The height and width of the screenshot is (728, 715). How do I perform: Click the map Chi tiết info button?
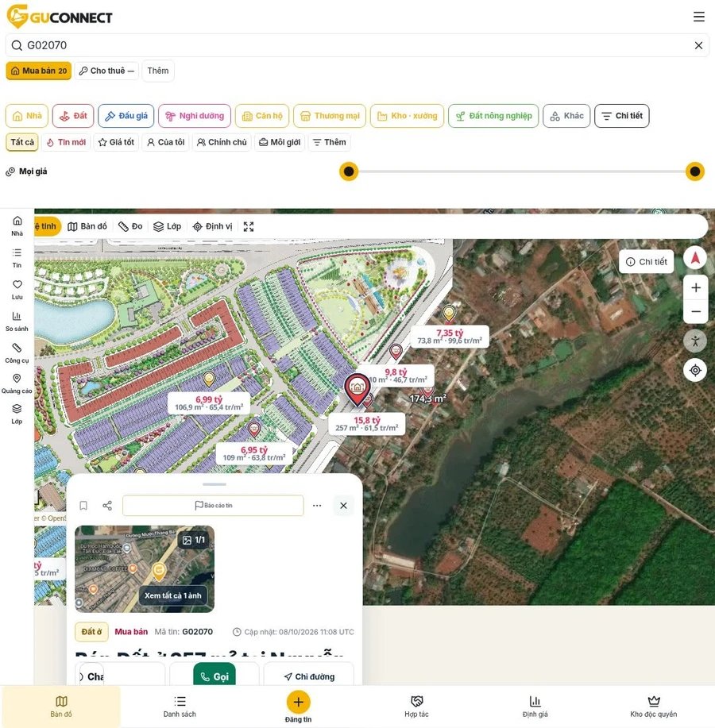646,262
